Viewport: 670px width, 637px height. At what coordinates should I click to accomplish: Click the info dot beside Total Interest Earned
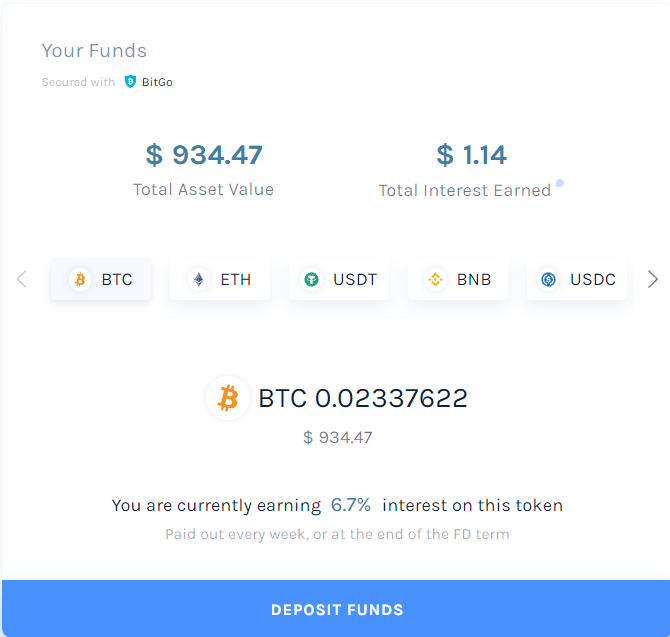[560, 183]
